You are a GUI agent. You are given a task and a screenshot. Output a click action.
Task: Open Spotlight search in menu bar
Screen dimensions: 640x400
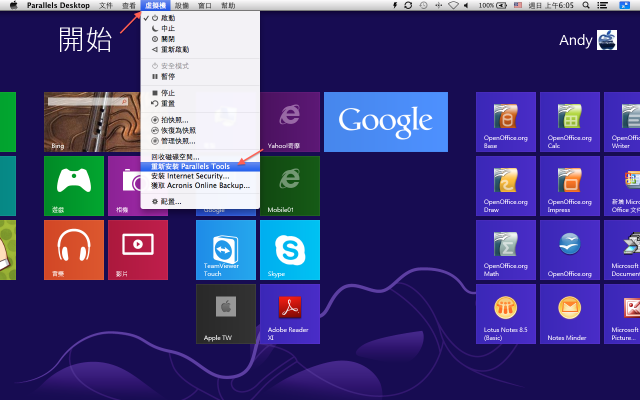(586, 5)
